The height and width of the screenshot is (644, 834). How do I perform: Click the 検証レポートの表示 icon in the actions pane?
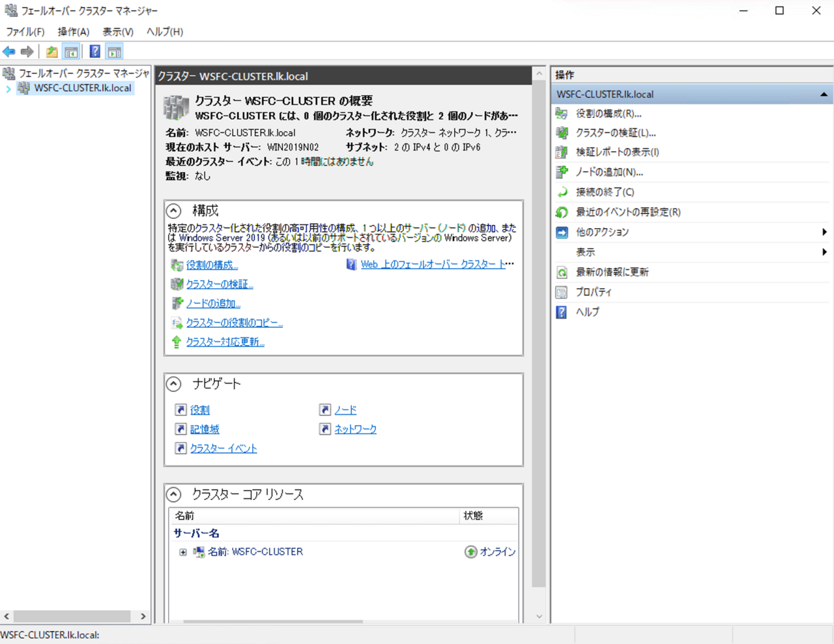coord(562,152)
